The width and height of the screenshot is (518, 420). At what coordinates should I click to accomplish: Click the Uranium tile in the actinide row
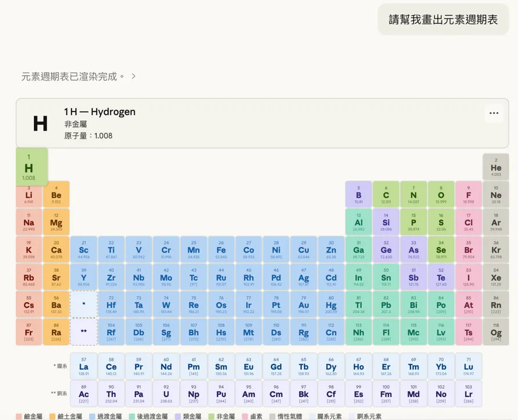[166, 394]
